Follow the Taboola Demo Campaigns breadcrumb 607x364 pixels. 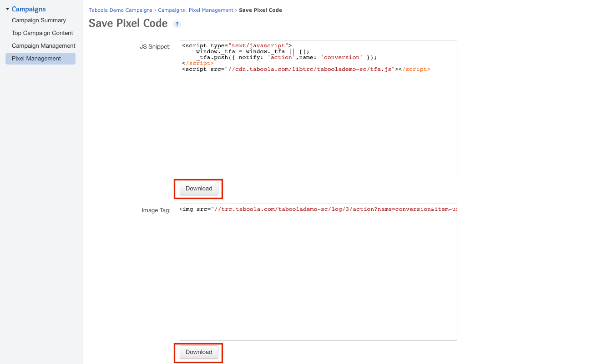121,10
